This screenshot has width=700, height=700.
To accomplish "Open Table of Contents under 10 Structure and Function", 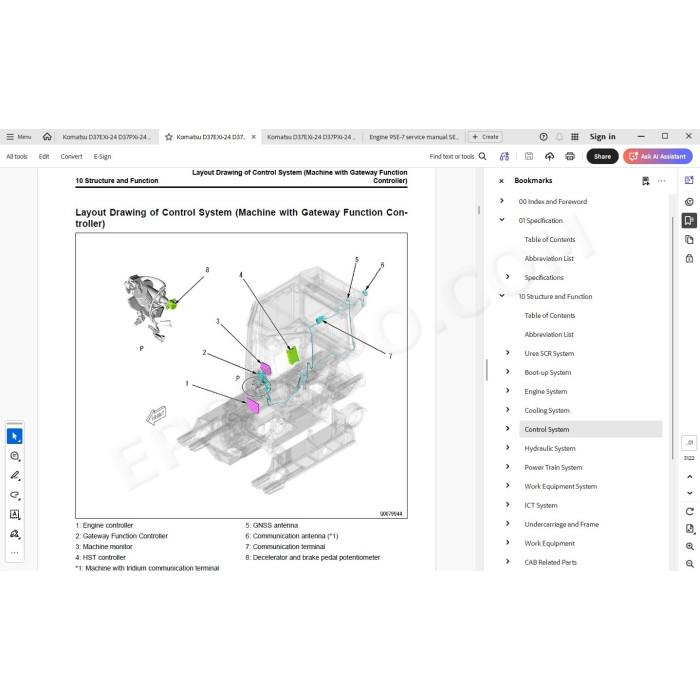I will point(550,315).
